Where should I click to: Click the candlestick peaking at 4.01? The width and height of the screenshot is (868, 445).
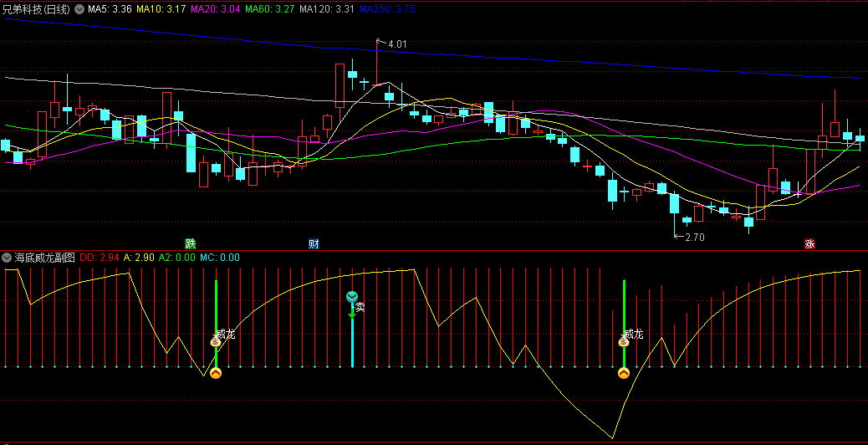[x=377, y=63]
